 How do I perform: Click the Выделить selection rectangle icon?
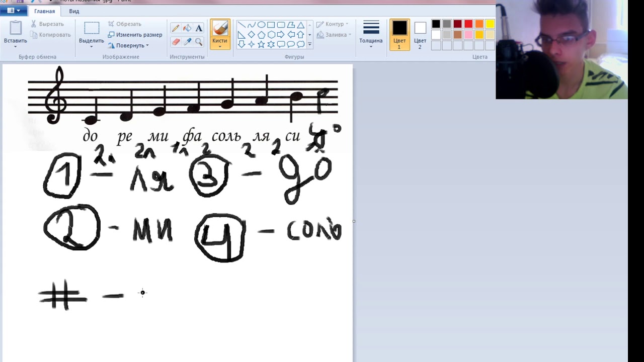click(x=92, y=28)
